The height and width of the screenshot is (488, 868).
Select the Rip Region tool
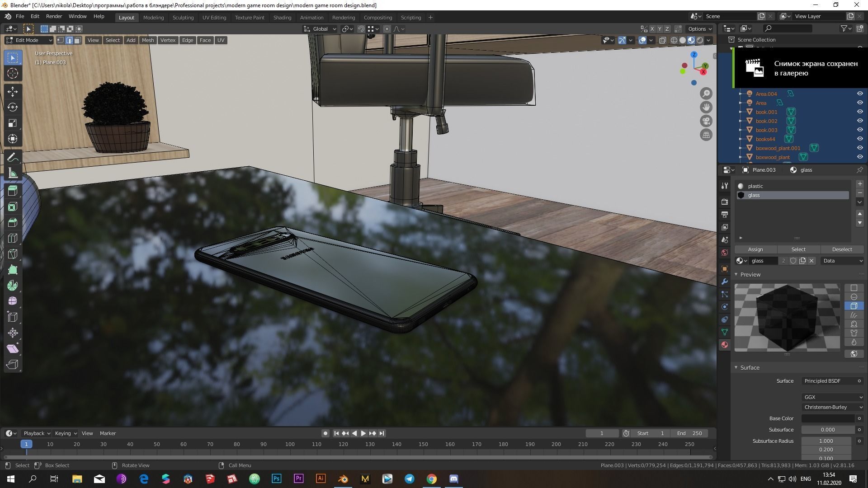tap(13, 365)
